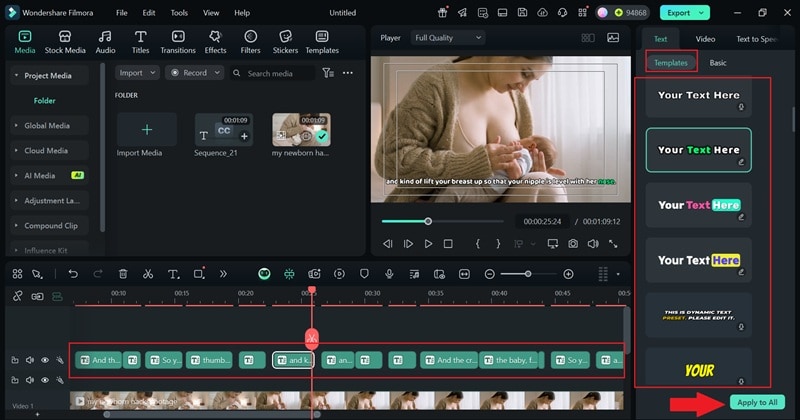Open the Templates library
The width and height of the screenshot is (800, 420).
tap(322, 42)
